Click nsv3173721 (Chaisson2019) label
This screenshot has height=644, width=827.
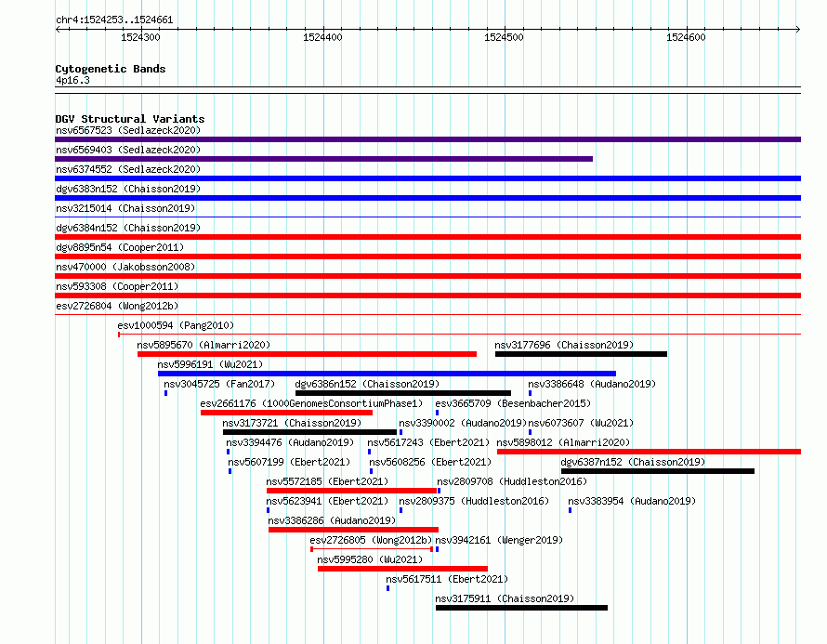coord(292,423)
